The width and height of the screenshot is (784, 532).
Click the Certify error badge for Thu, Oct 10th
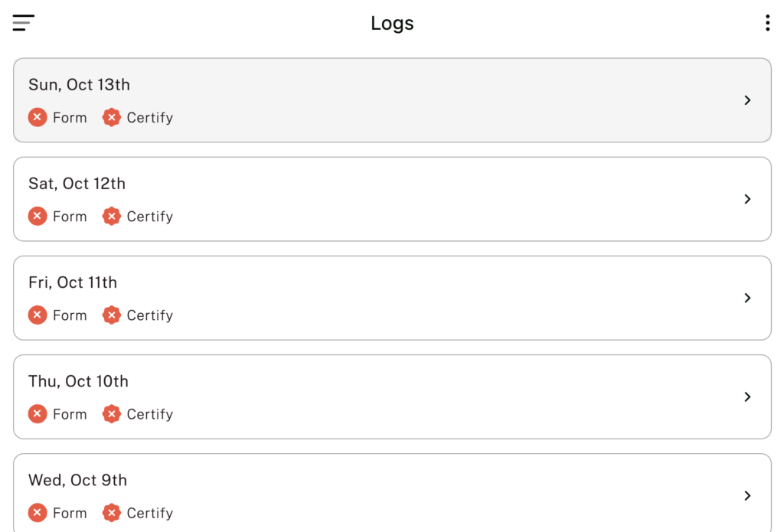tap(112, 413)
